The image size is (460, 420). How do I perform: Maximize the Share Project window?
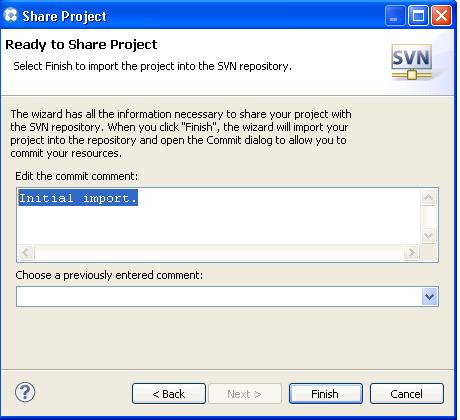(x=418, y=16)
